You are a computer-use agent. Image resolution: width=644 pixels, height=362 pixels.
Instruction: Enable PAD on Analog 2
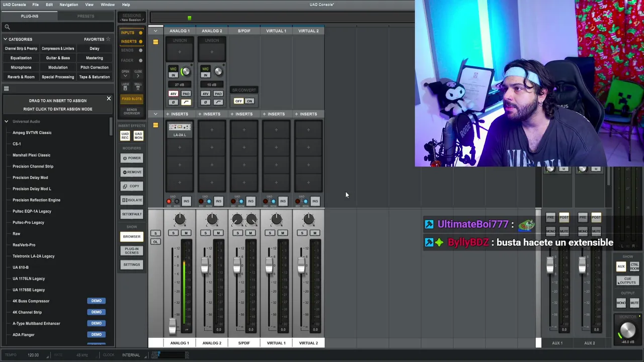click(x=218, y=94)
